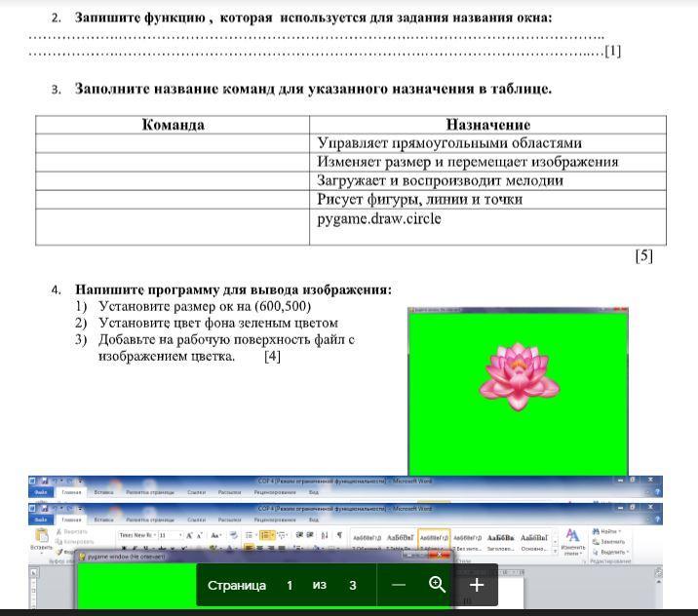Click Replace (Заменить) in the ribbon
The height and width of the screenshot is (616, 698).
coord(609,542)
